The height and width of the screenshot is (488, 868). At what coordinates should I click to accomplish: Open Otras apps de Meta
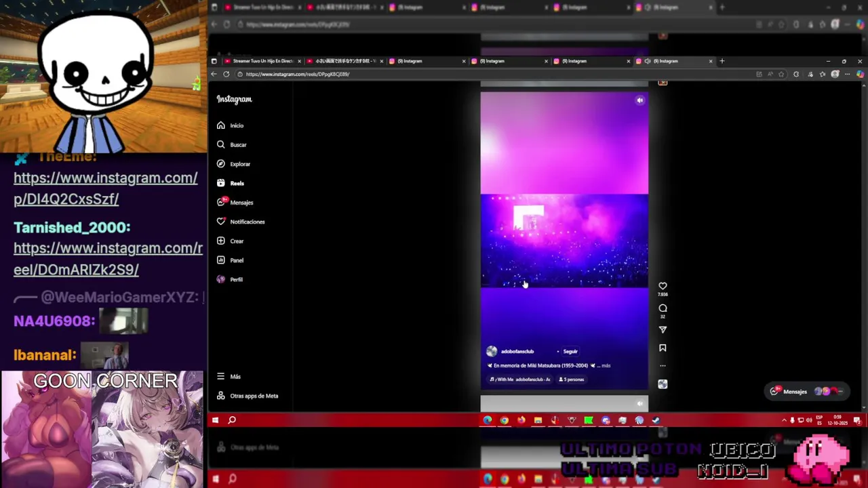point(248,396)
